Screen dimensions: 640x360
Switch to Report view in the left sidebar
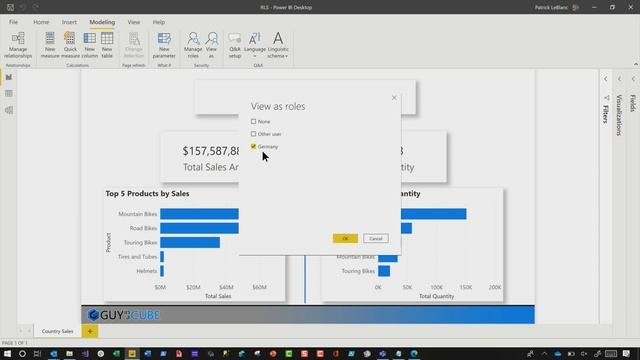point(9,77)
